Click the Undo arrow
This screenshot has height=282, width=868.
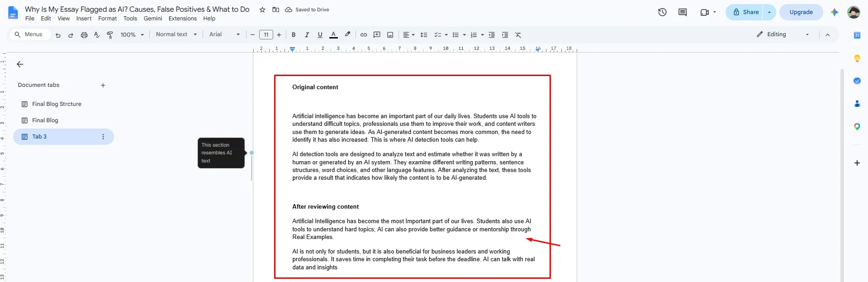click(x=58, y=35)
